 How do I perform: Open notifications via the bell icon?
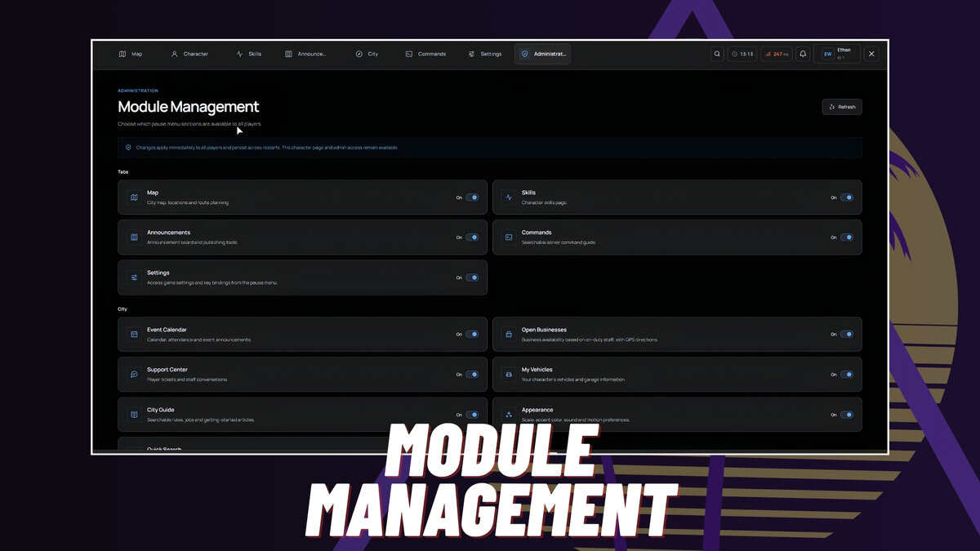[803, 54]
